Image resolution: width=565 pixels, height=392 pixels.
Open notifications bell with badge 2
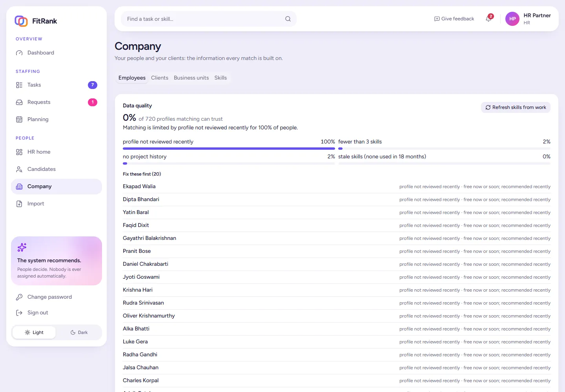coord(489,18)
